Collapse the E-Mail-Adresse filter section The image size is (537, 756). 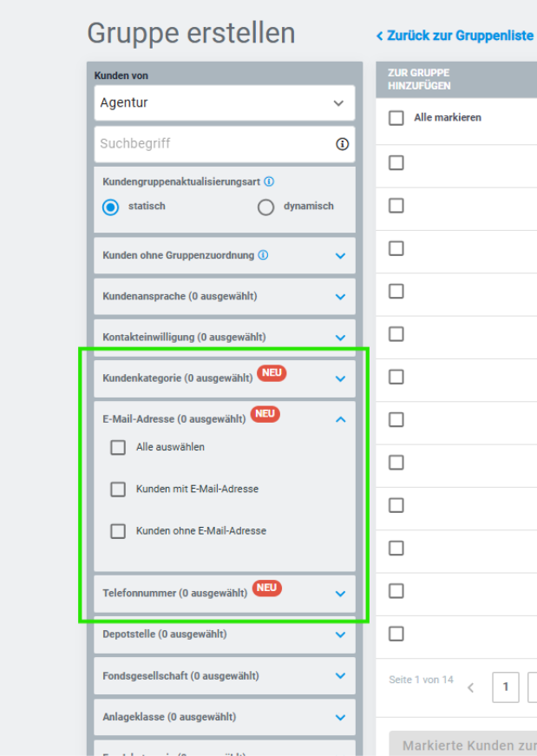click(340, 419)
